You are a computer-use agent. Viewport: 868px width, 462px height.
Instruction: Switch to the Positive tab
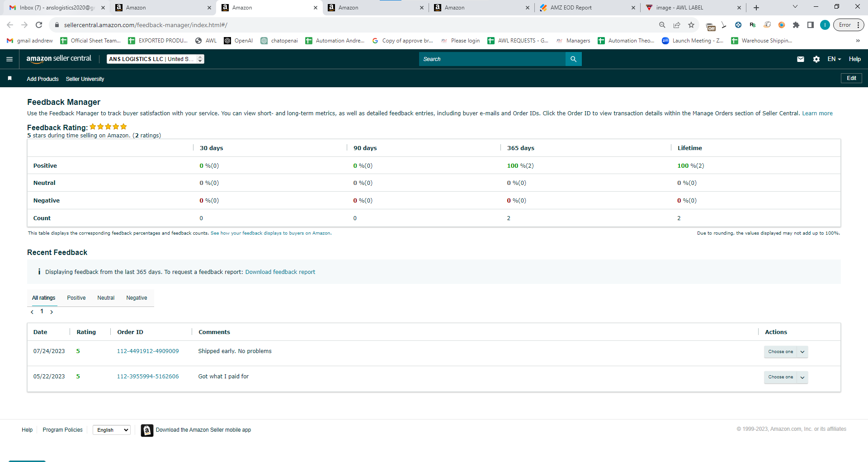[76, 298]
